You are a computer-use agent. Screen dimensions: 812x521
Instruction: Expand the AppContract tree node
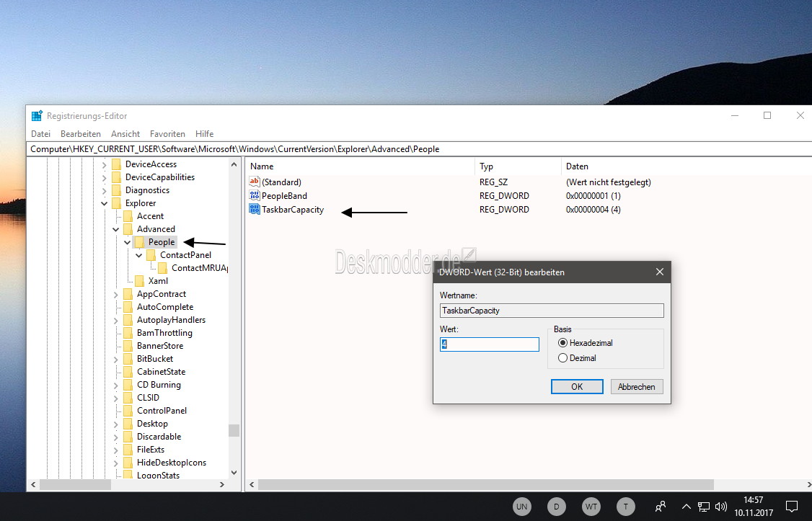click(x=115, y=294)
